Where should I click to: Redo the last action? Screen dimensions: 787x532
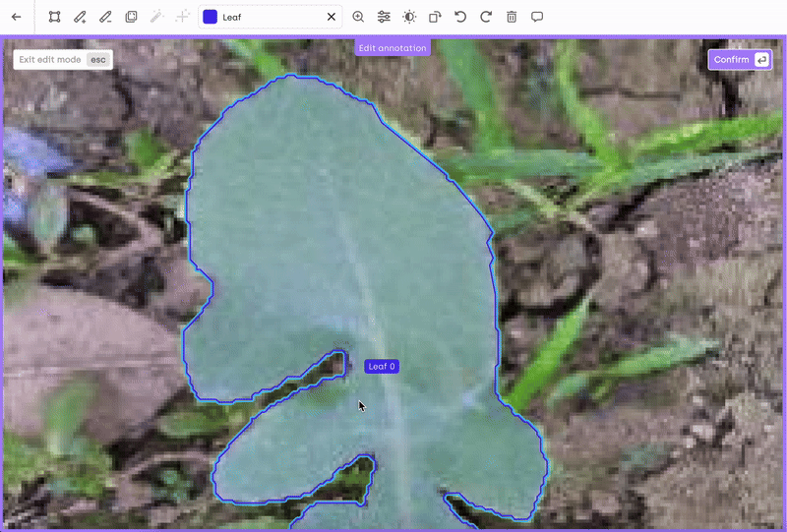(x=486, y=17)
